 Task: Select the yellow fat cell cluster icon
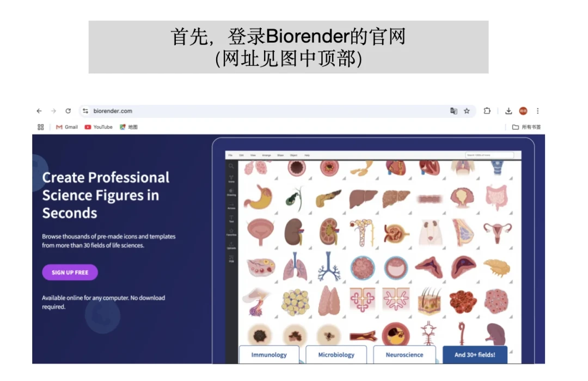point(296,301)
